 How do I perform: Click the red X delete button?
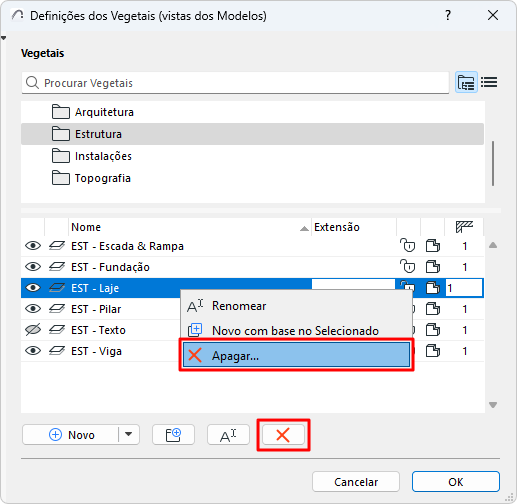283,435
